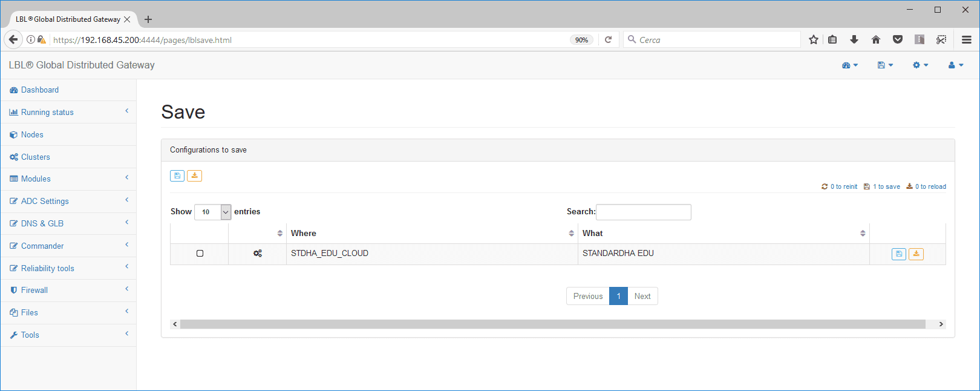Click the browser back button
980x391 pixels.
(x=13, y=39)
